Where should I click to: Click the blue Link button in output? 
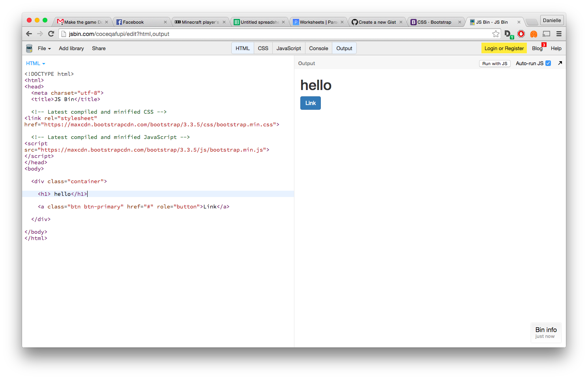pos(311,103)
